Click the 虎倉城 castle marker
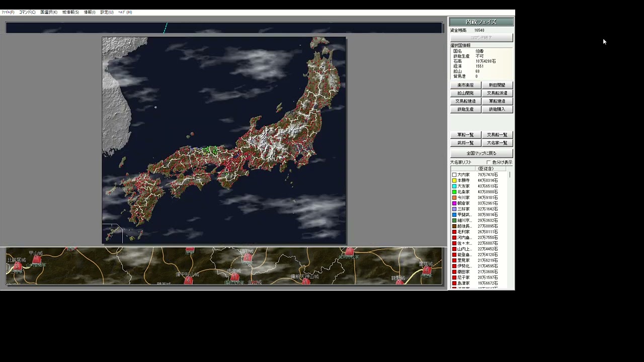 coord(234,277)
